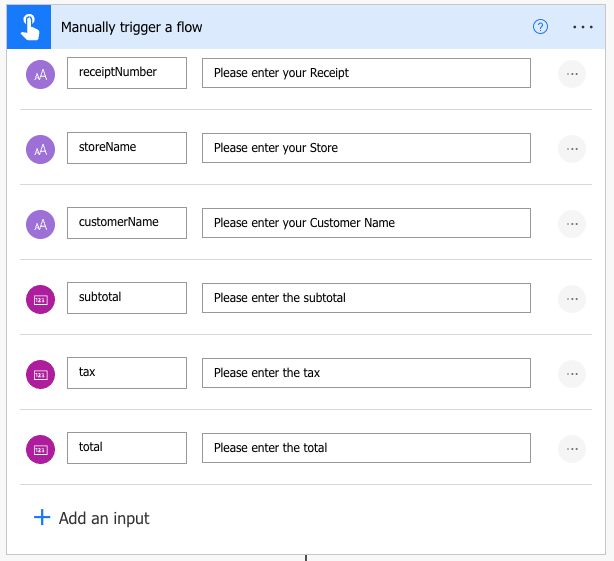Click the number type icon beside total

click(x=40, y=448)
